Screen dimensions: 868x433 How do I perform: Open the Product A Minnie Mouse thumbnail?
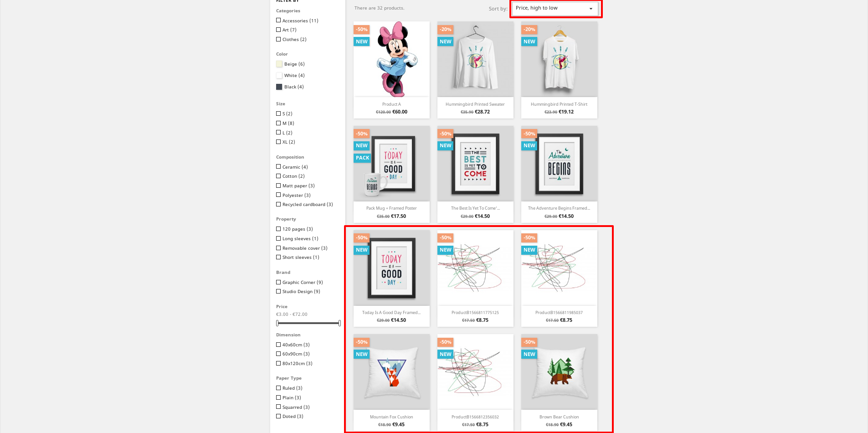[x=391, y=59]
